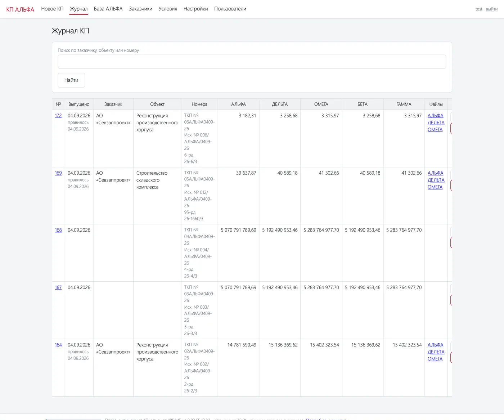Image resolution: width=504 pixels, height=420 pixels.
Task: Open journal entry number 164
Action: click(x=58, y=345)
